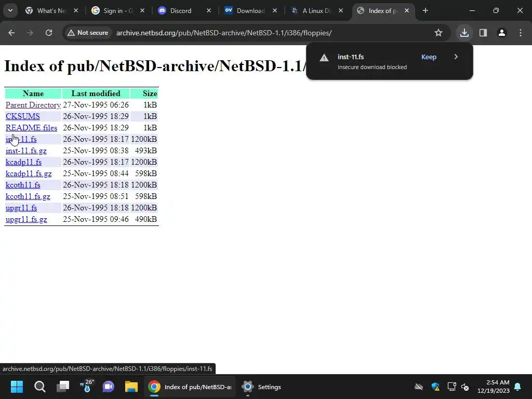
Task: Open the Windows Security tray icon
Action: 436,387
